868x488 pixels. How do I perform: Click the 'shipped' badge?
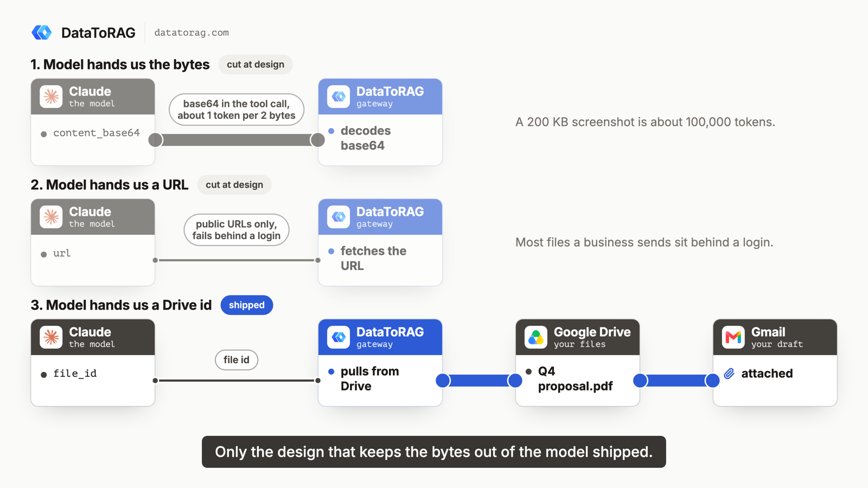tap(247, 305)
